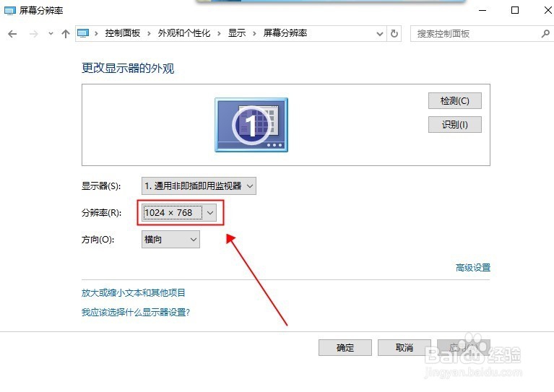This screenshot has width=554, height=392.
Task: Expand arrow after 外观和个性化 breadcrumb
Action: [219, 33]
